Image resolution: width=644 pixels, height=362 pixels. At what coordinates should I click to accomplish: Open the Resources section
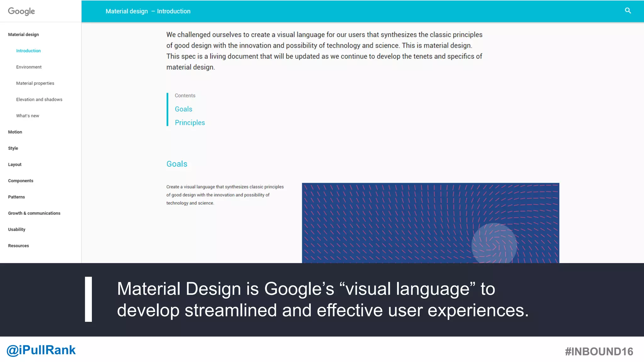point(19,246)
